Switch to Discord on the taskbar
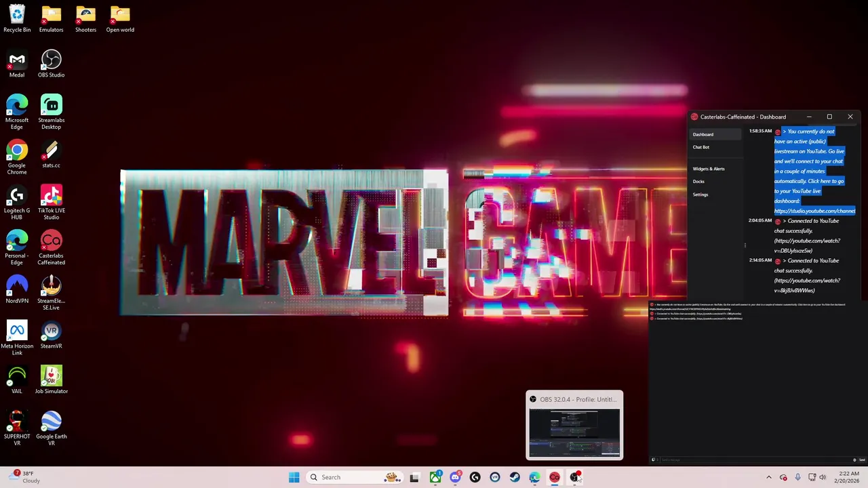868x488 pixels. tap(455, 477)
